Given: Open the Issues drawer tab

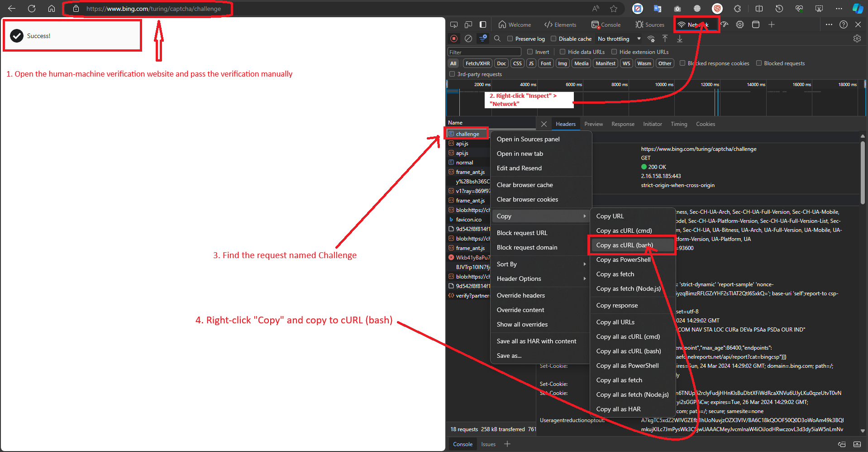Looking at the screenshot, I should coord(488,444).
